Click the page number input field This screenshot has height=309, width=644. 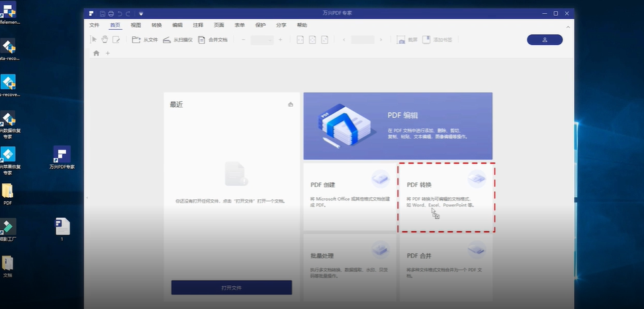[x=363, y=40]
